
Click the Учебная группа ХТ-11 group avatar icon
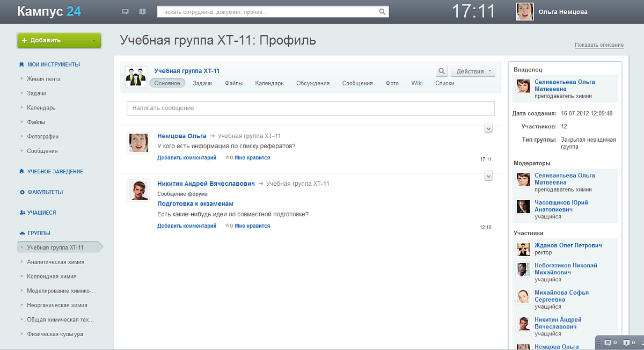click(x=136, y=77)
